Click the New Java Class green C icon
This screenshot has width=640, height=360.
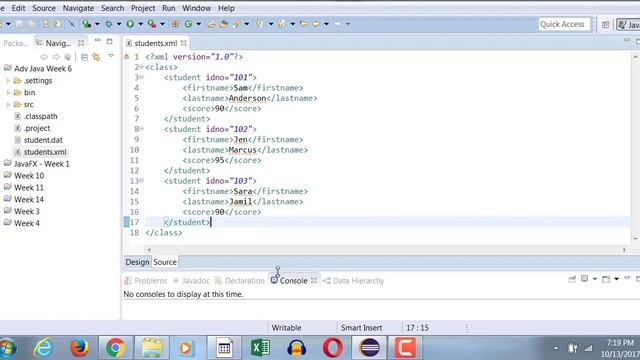(188, 24)
